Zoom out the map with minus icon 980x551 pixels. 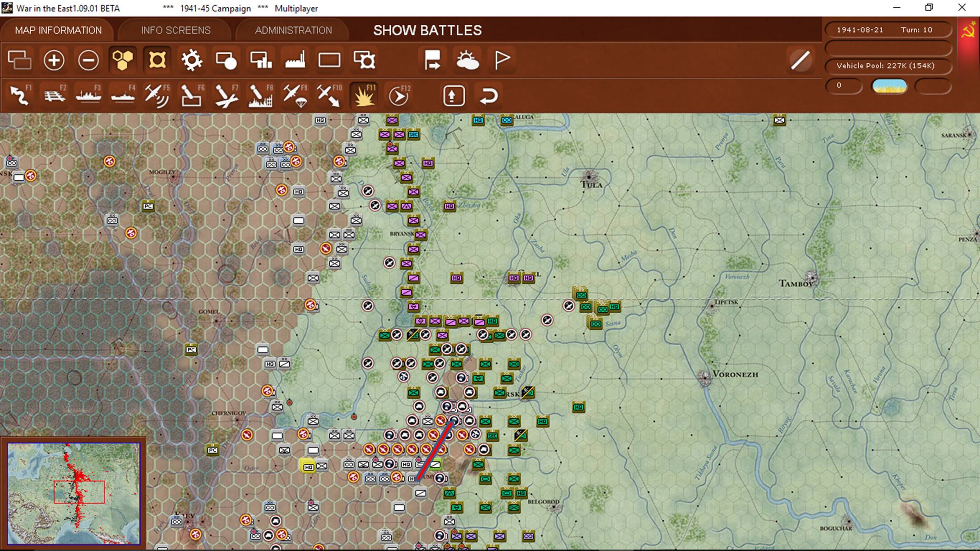pos(88,60)
